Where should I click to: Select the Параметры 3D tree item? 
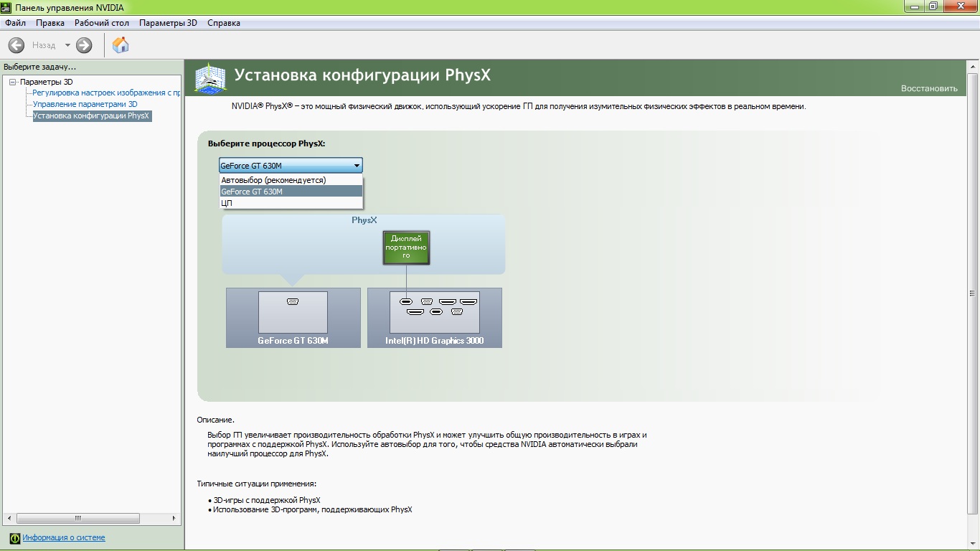pyautogui.click(x=46, y=82)
